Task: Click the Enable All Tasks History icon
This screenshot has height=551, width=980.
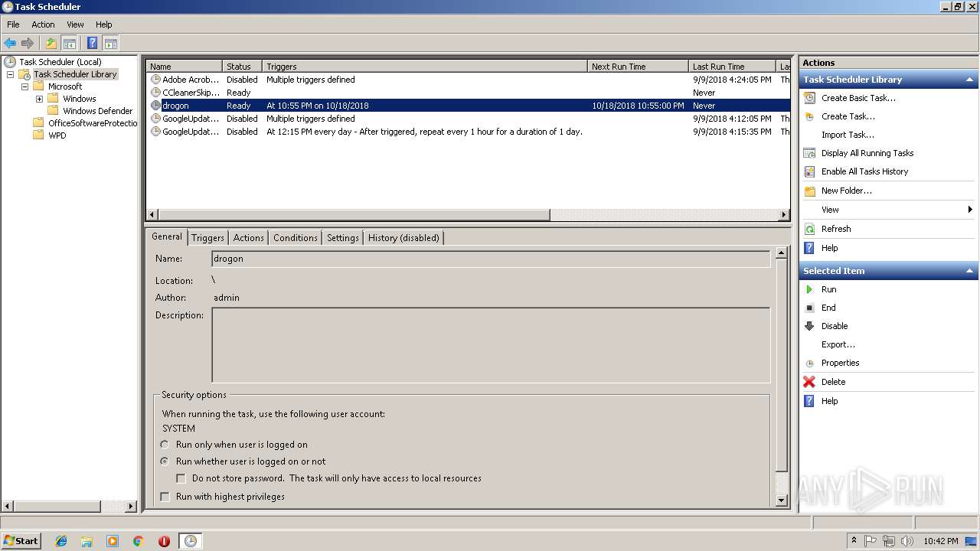Action: click(x=809, y=171)
